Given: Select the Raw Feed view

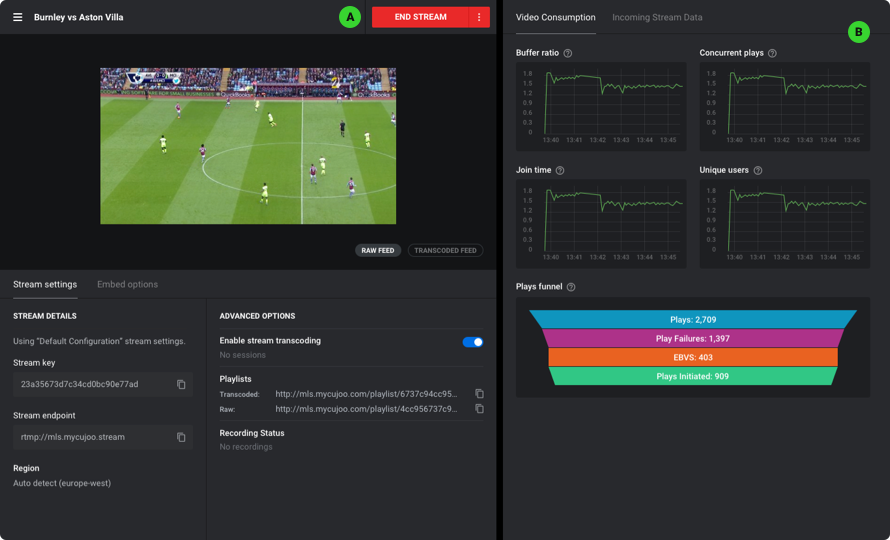Looking at the screenshot, I should [x=378, y=250].
